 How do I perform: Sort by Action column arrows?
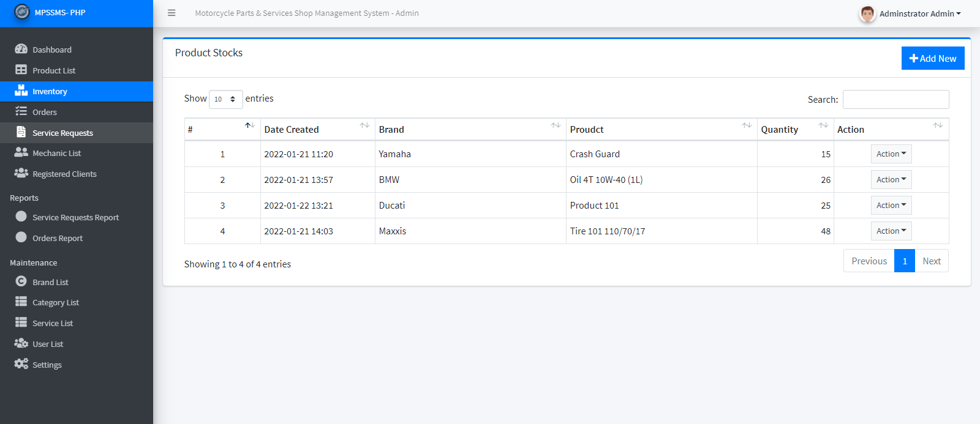coord(938,125)
